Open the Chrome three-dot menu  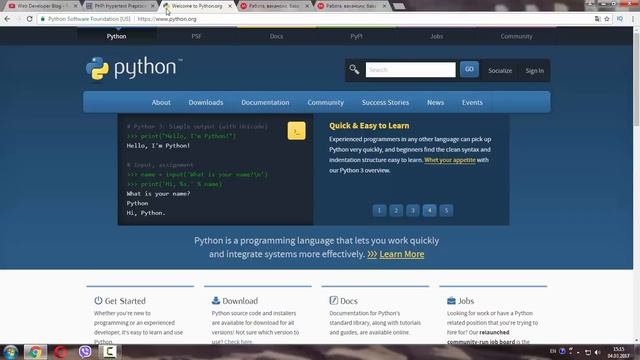(x=633, y=19)
